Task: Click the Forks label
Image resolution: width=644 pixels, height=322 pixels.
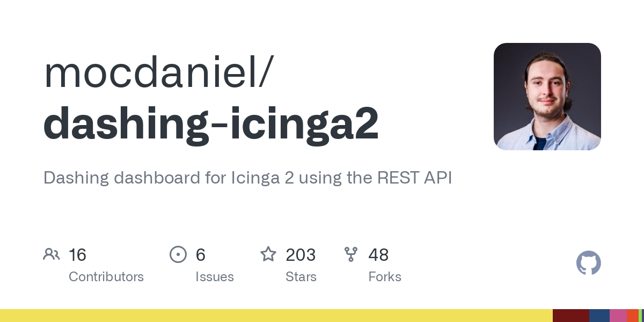Action: [385, 277]
